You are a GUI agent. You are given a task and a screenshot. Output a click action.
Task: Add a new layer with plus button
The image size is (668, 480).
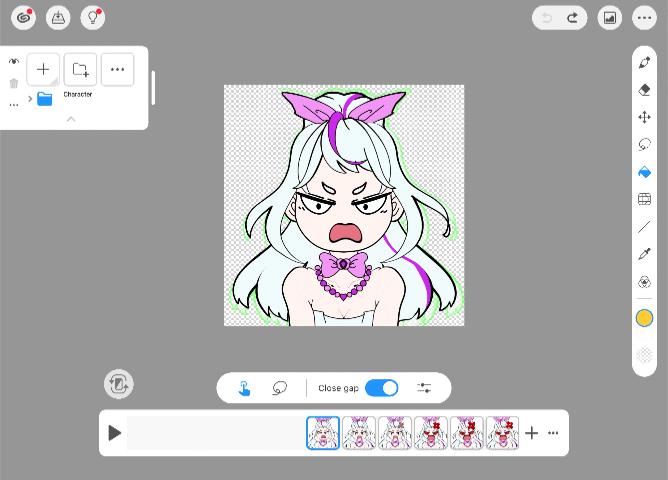click(x=43, y=69)
